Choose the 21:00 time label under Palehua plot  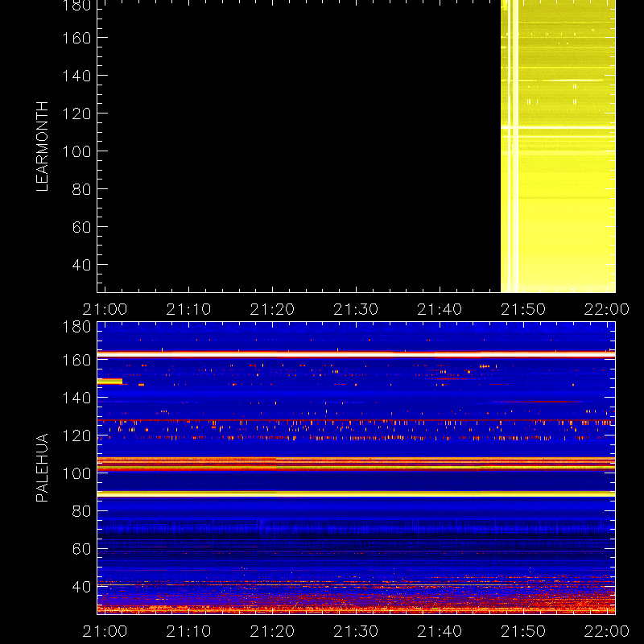(105, 631)
